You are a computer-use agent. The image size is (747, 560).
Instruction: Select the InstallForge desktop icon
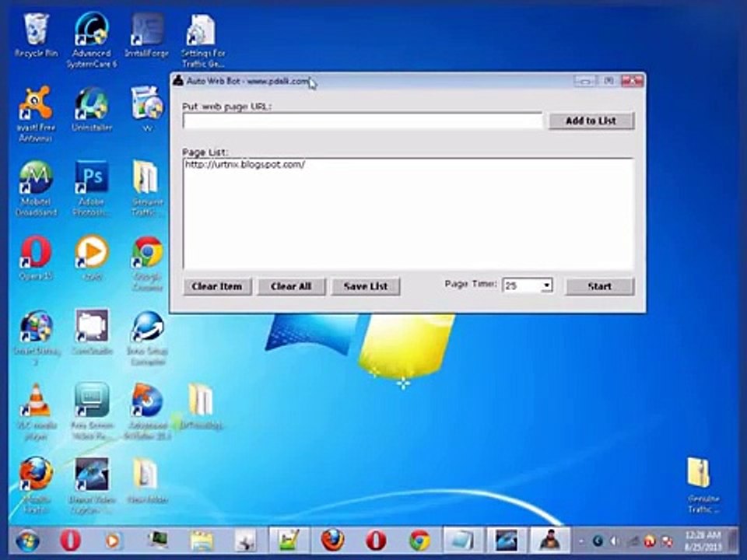(x=147, y=37)
